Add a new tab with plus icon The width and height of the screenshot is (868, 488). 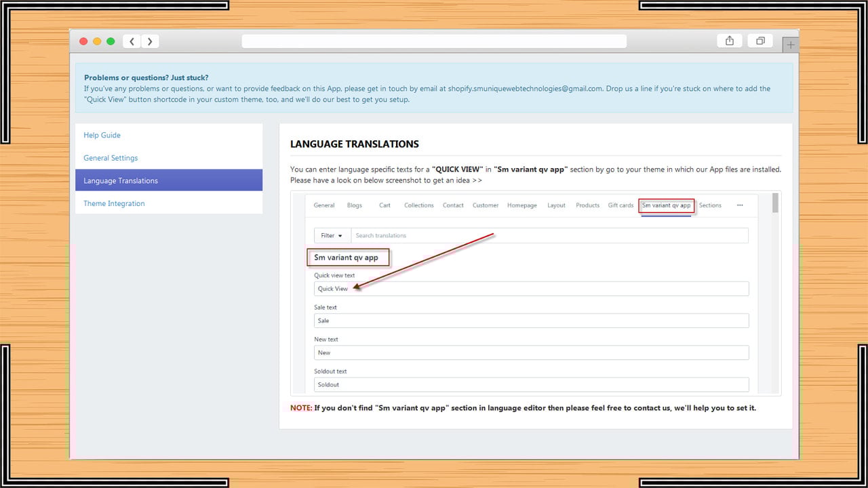(791, 45)
